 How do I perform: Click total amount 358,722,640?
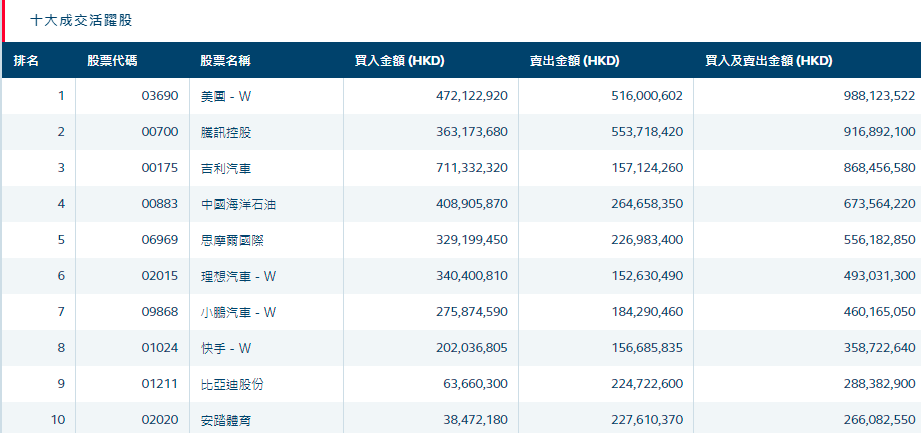(879, 348)
